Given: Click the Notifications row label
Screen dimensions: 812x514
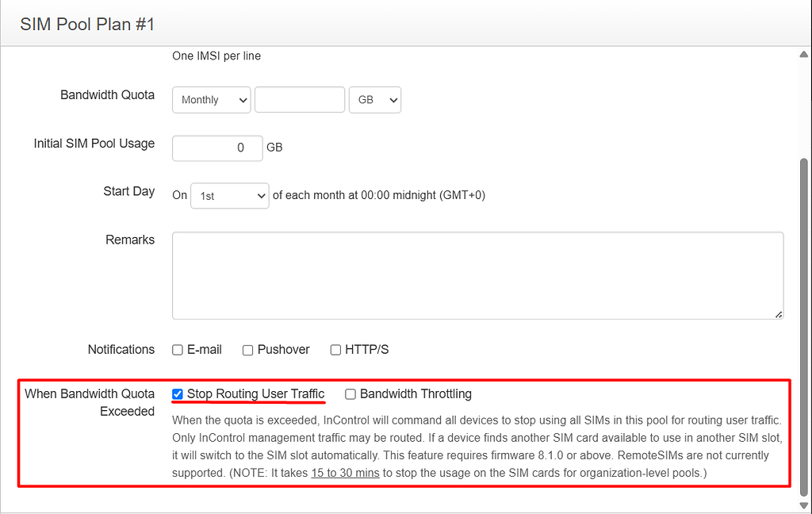Looking at the screenshot, I should coord(121,349).
